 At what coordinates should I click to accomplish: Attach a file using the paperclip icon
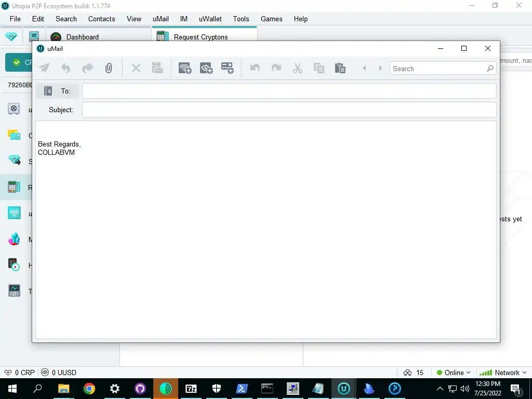pyautogui.click(x=109, y=68)
